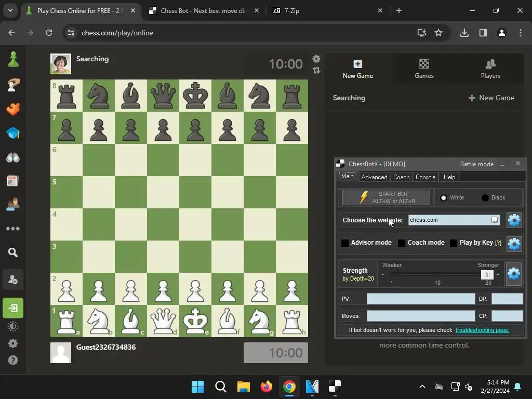The image size is (532, 399).
Task: Open Firefox from taskbar
Action: point(267,387)
